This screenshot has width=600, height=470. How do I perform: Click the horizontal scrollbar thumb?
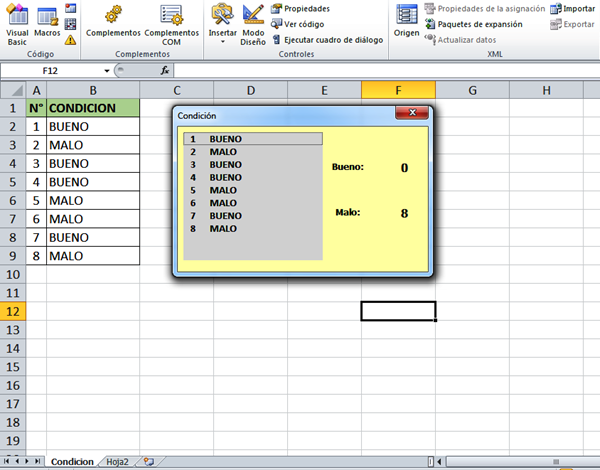click(524, 462)
